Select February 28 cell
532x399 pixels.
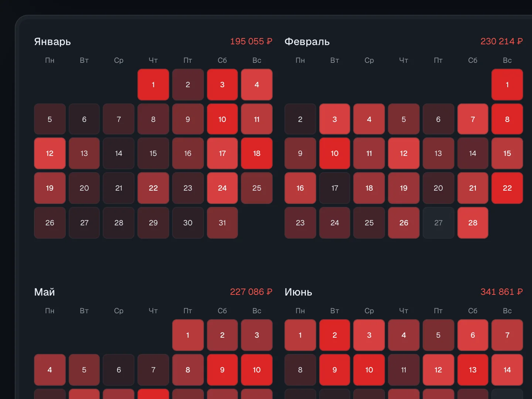(473, 223)
